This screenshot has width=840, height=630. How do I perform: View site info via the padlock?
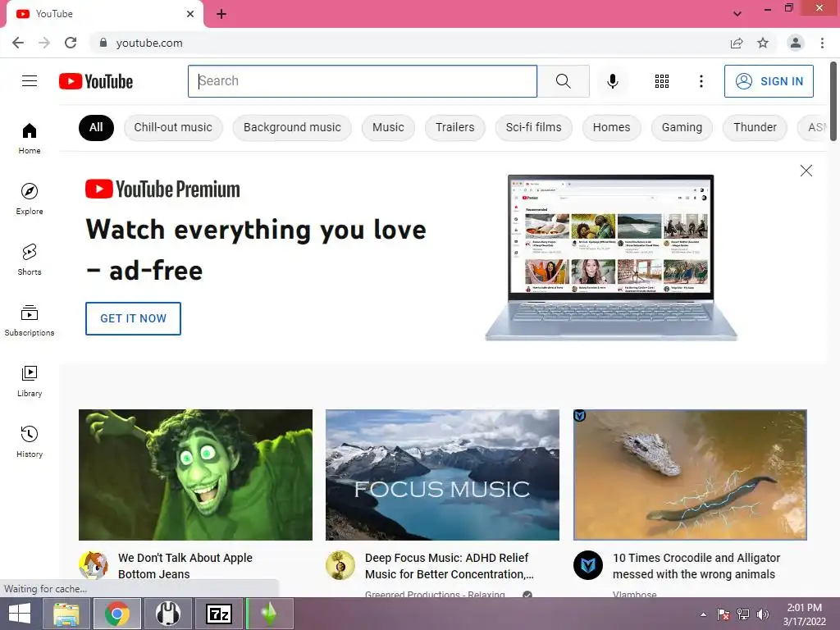click(103, 43)
